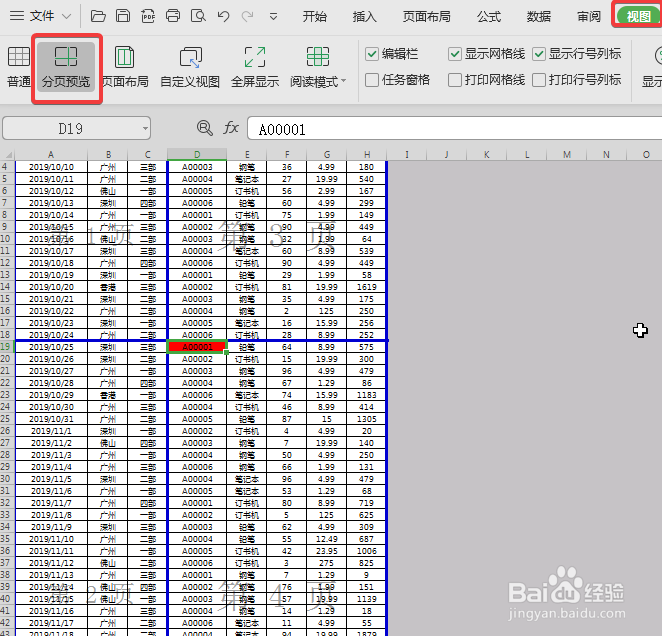Click the fx insert function icon
This screenshot has width=662, height=636.
click(231, 128)
